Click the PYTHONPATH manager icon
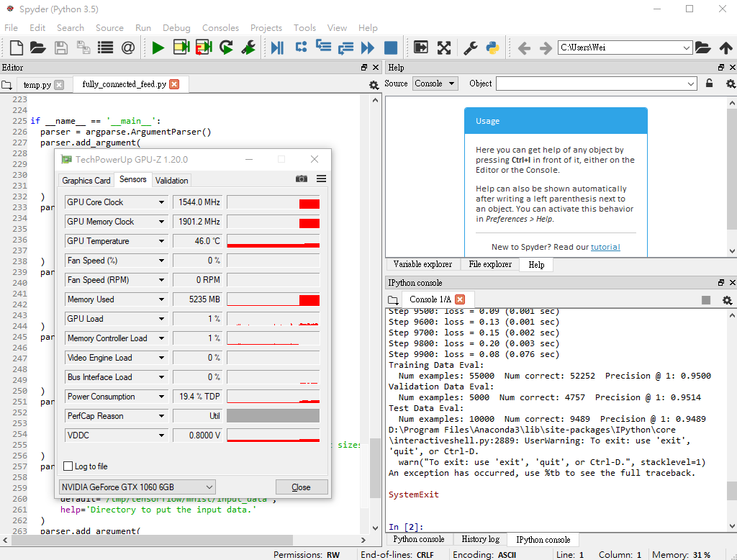The image size is (737, 560). 492,48
